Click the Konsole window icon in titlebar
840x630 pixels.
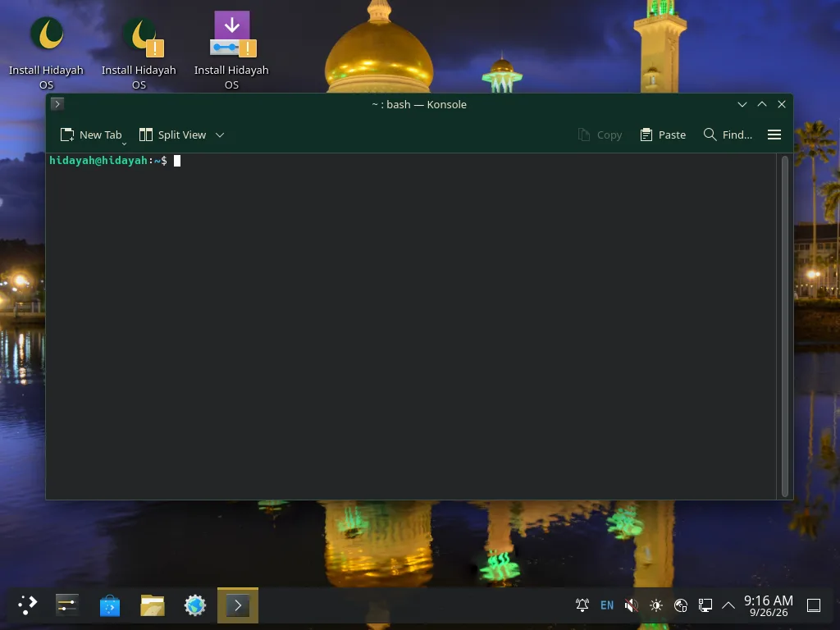[57, 104]
